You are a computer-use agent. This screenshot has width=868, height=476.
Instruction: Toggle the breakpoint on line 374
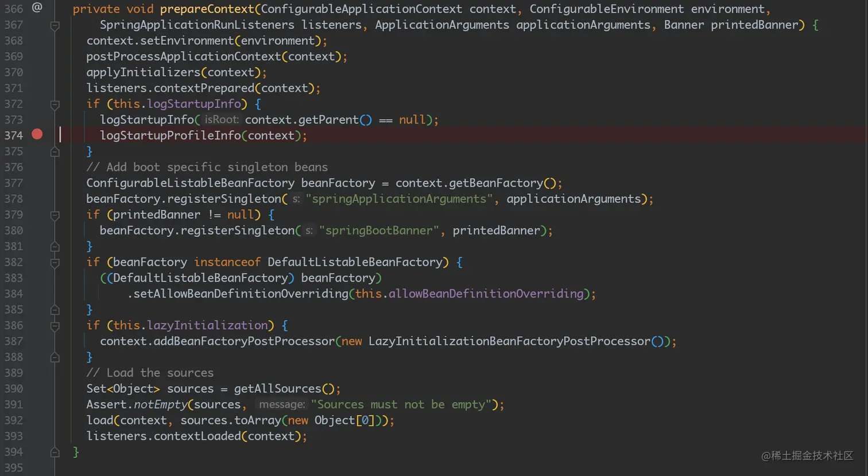tap(37, 134)
